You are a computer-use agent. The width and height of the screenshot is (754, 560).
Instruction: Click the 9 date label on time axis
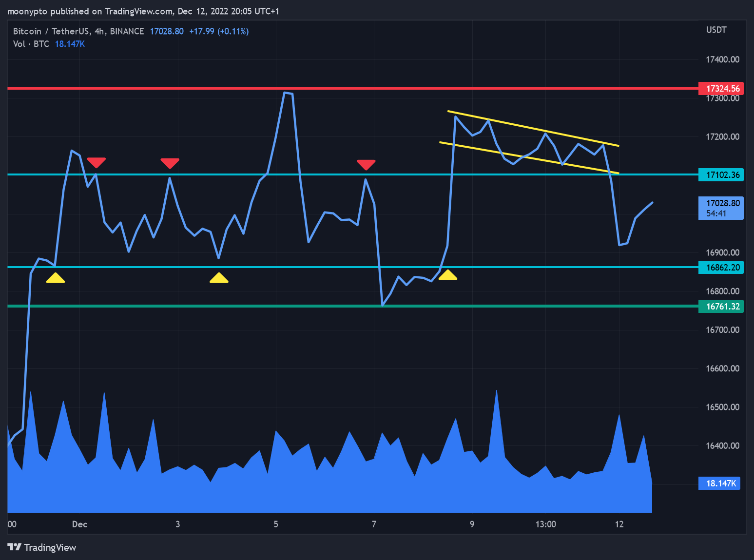click(x=472, y=524)
